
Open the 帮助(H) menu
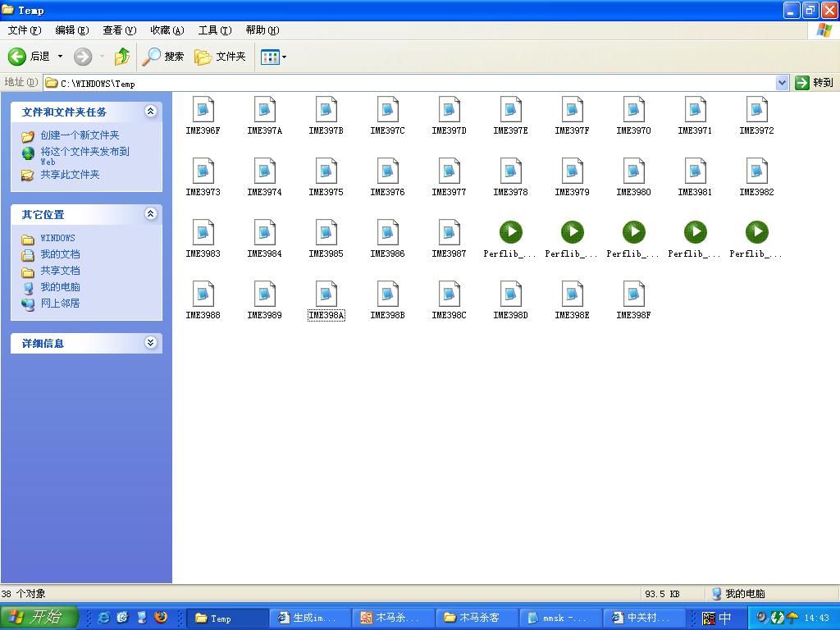262,30
